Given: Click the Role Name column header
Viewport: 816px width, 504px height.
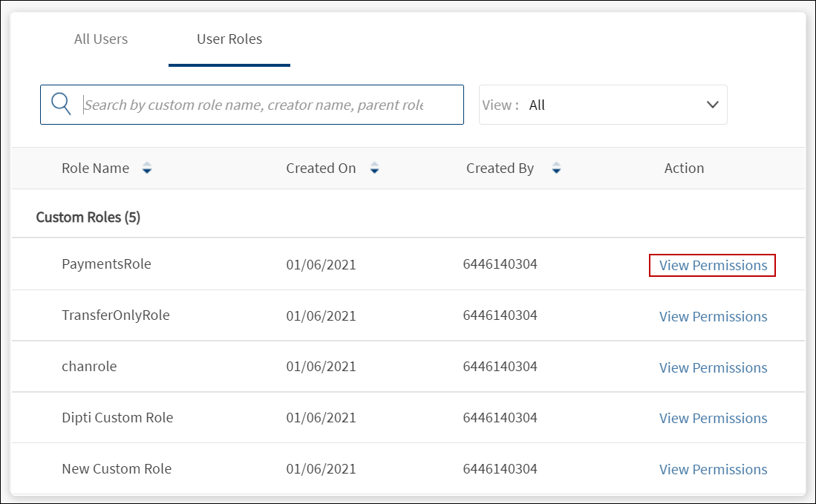Looking at the screenshot, I should tap(95, 168).
